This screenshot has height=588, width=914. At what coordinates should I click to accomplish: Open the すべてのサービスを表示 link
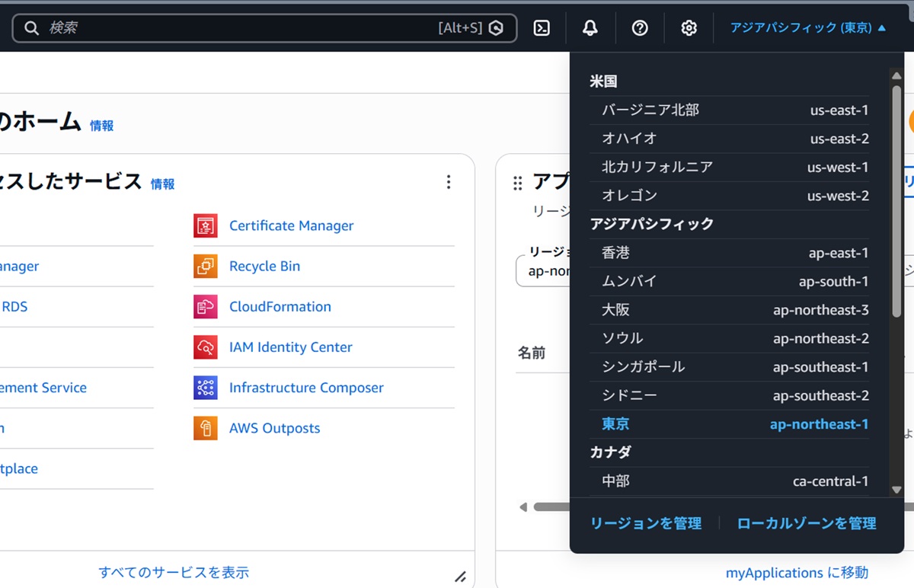(174, 572)
